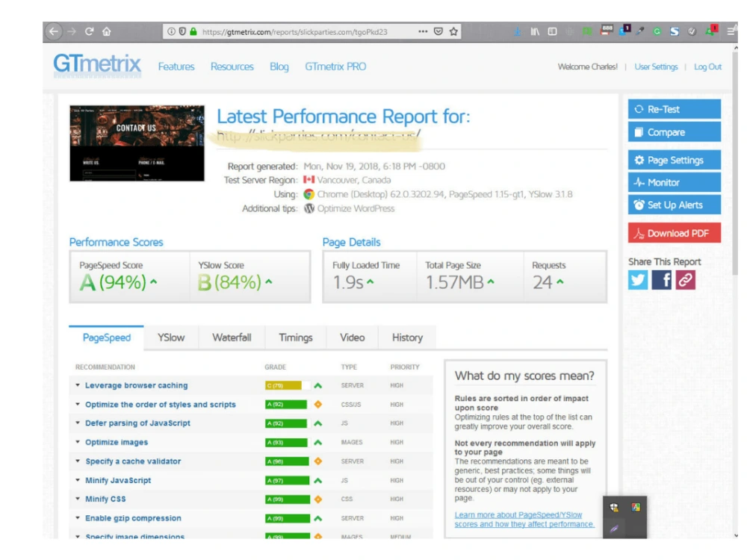Share report on Facebook
747x560 pixels.
pos(662,280)
